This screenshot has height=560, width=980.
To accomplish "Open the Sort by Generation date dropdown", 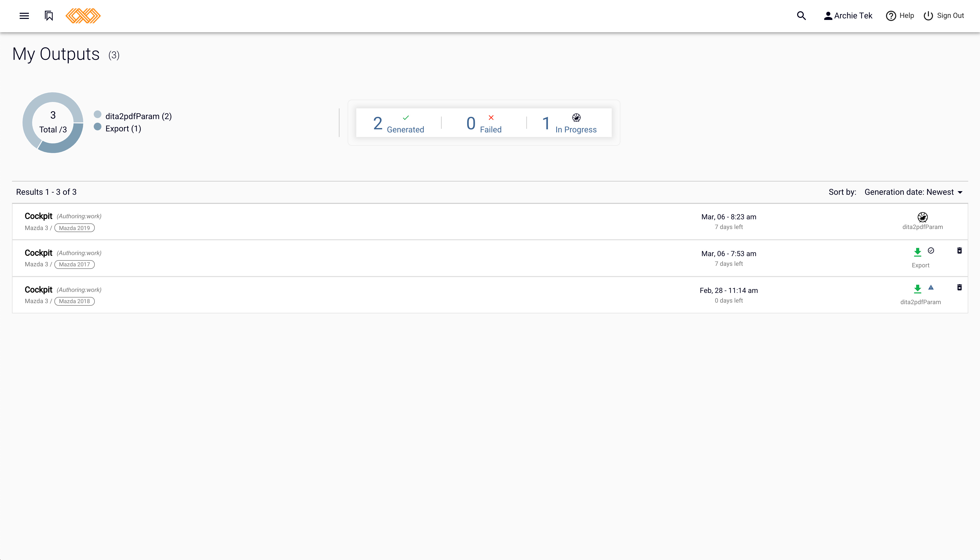I will tap(913, 192).
